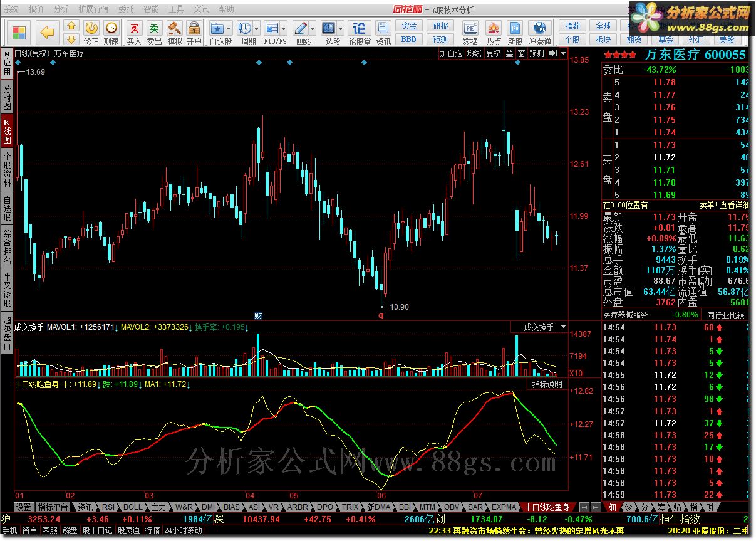Switch to the BOLL indicator tab
This screenshot has height=541, width=756.
click(132, 507)
